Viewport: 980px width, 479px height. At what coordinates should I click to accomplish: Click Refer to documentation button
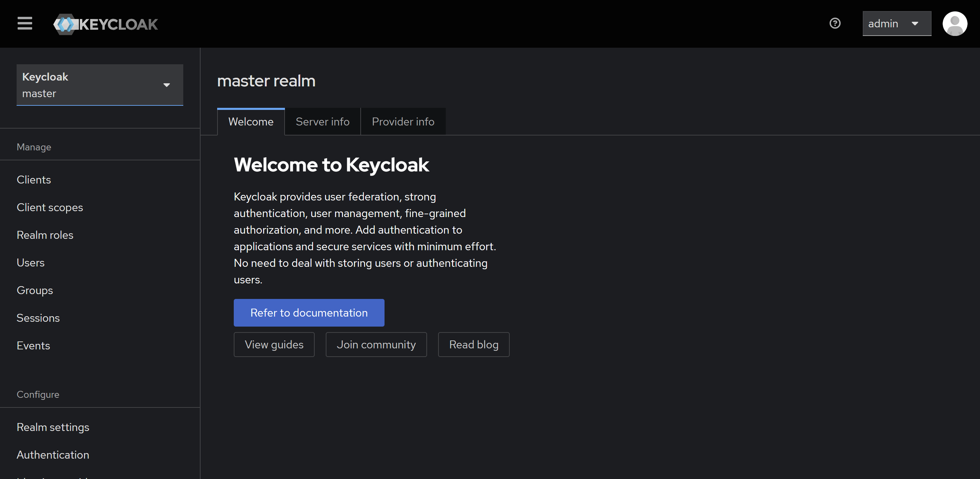click(x=308, y=312)
